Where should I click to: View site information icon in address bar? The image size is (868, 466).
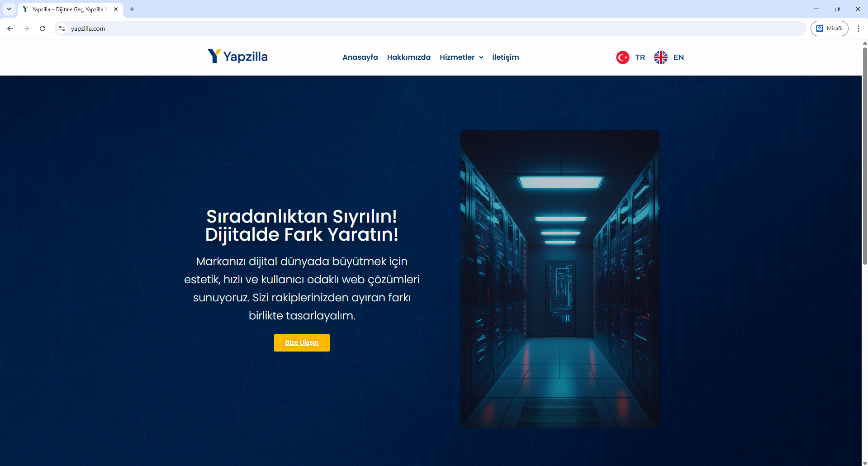pos(62,29)
